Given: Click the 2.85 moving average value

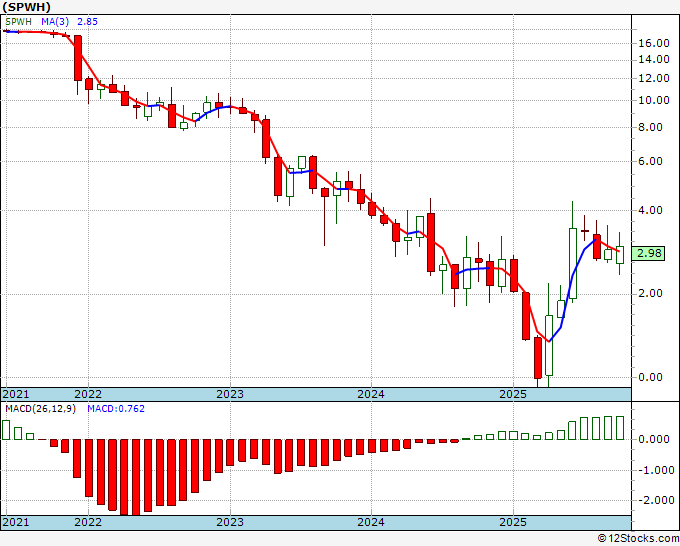Looking at the screenshot, I should [88, 22].
